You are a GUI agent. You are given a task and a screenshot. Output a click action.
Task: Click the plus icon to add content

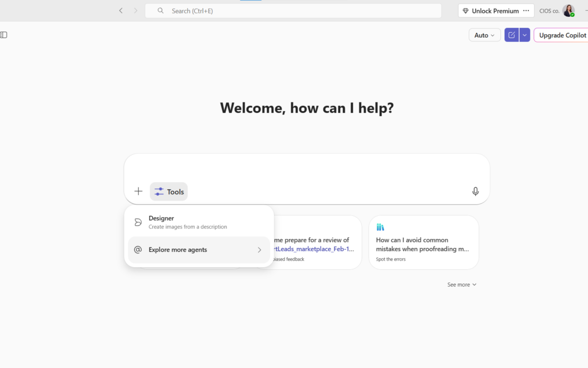point(138,191)
